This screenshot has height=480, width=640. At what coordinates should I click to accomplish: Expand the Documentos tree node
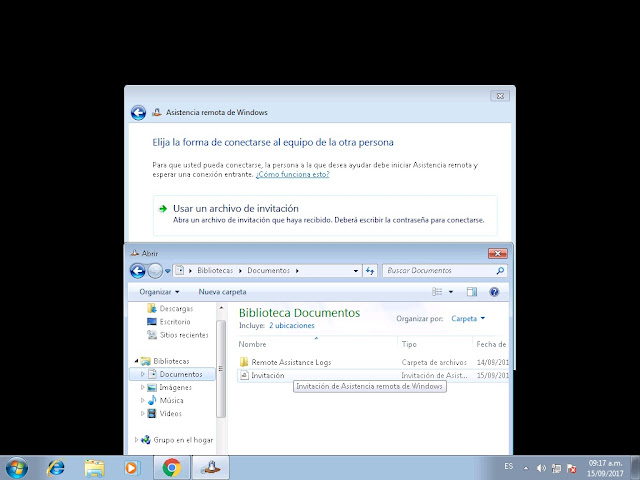click(x=142, y=374)
